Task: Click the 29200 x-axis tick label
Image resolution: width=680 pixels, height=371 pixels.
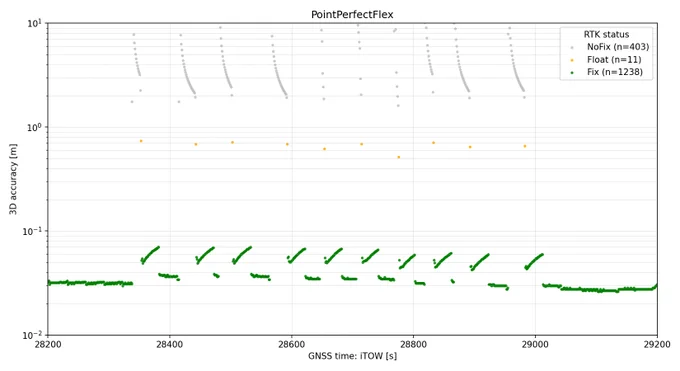Action: (657, 345)
